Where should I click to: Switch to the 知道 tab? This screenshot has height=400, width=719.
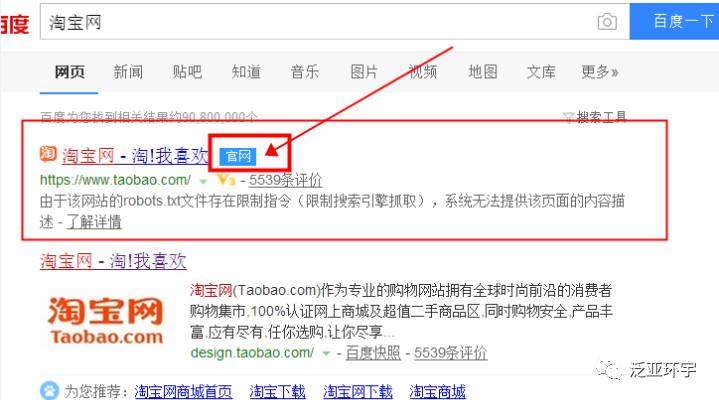point(246,72)
